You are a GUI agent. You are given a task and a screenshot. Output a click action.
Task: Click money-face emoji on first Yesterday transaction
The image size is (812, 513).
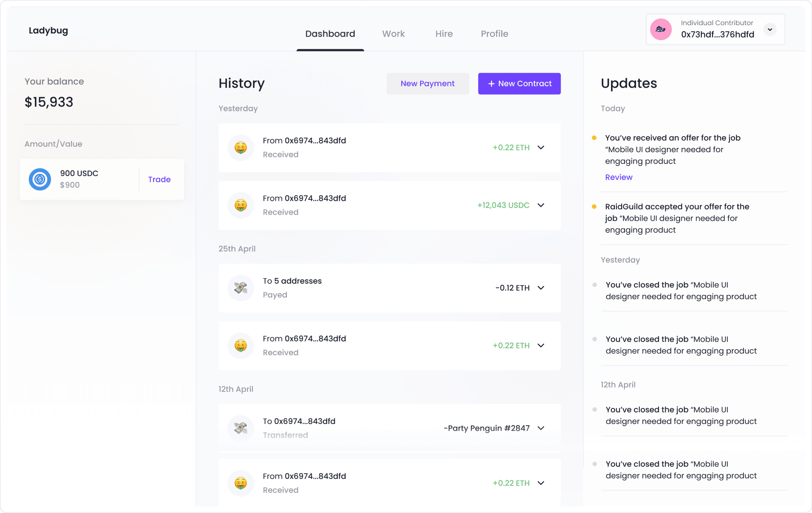[241, 148]
